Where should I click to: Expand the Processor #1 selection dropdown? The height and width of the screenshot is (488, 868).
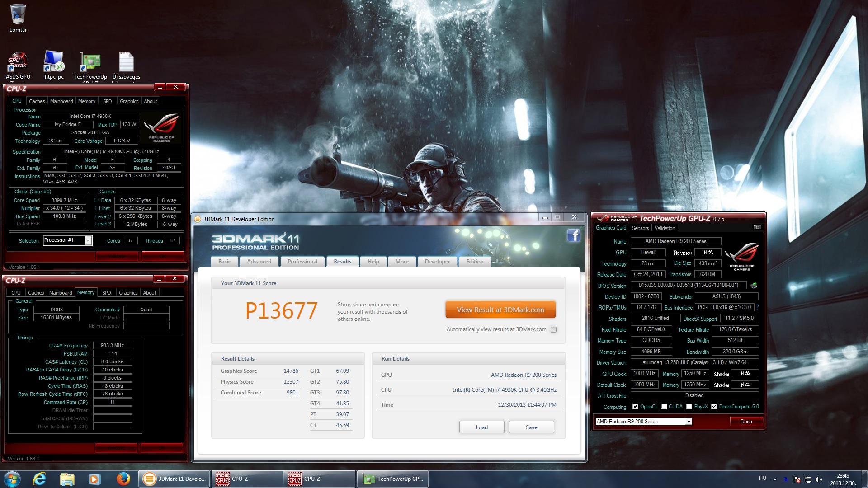pos(88,241)
